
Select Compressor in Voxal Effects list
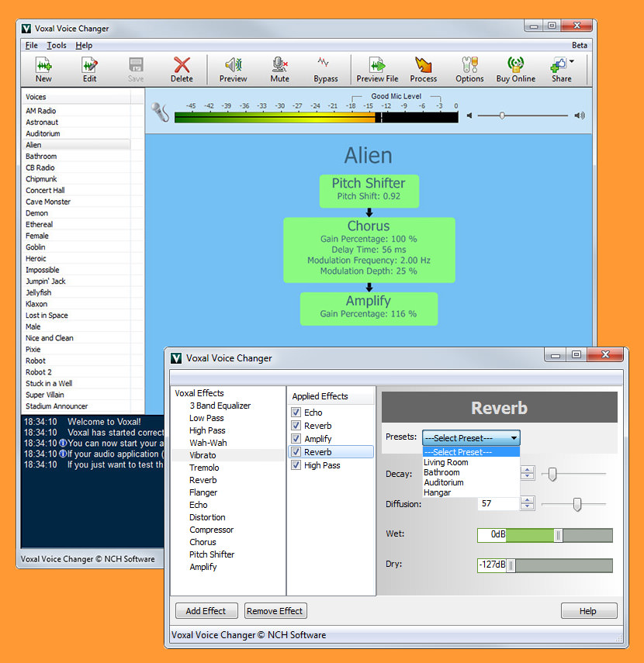point(212,530)
